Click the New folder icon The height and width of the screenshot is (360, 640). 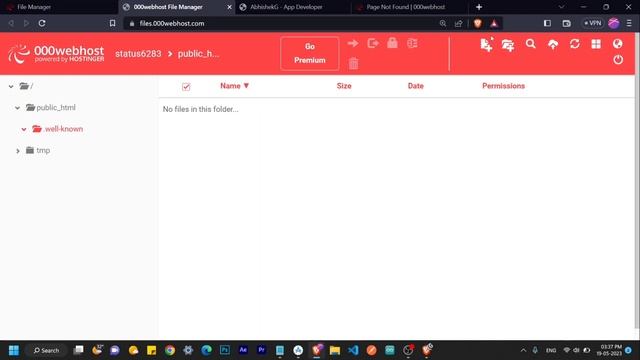[x=508, y=45]
